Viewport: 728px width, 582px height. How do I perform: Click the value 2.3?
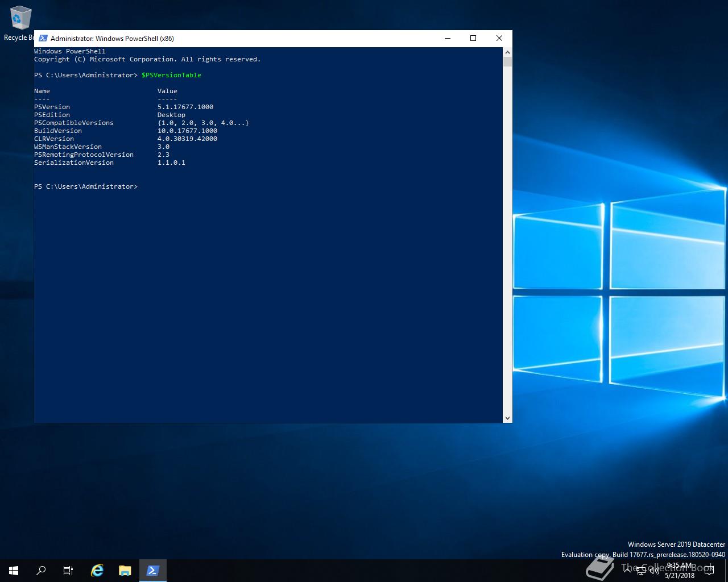[163, 155]
